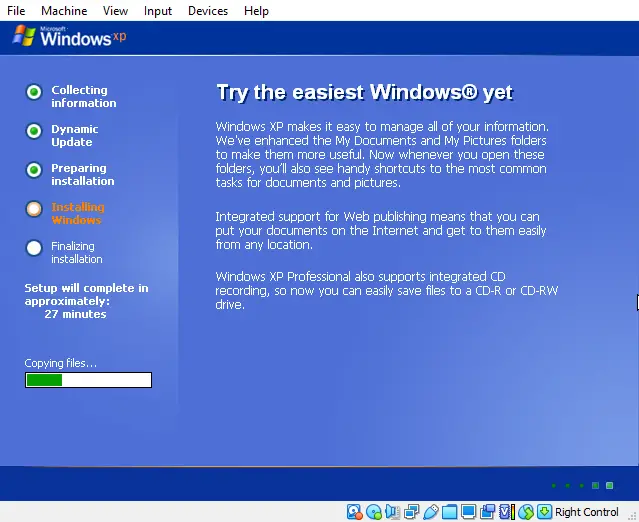Click the network adapters status icon

(x=412, y=512)
